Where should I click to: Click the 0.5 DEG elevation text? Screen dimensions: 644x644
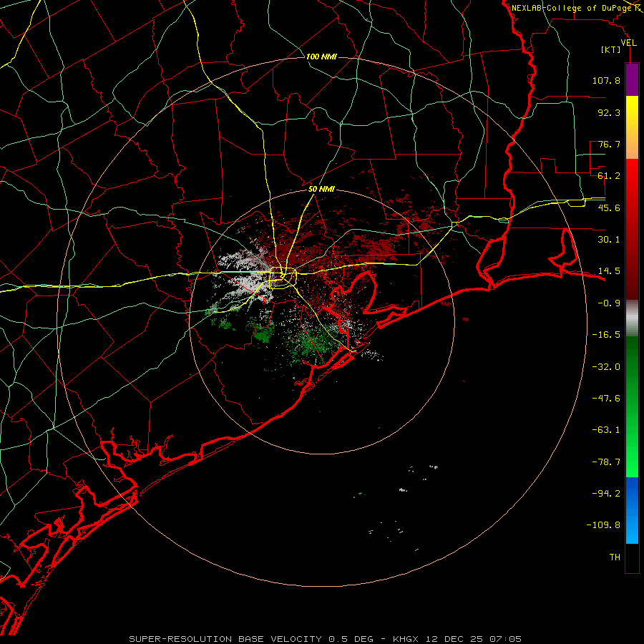(351, 639)
